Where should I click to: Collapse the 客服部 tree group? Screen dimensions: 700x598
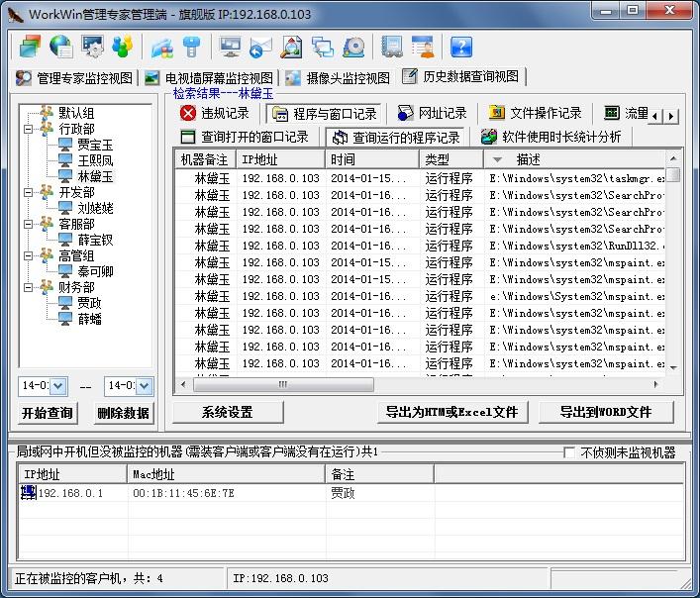click(28, 224)
